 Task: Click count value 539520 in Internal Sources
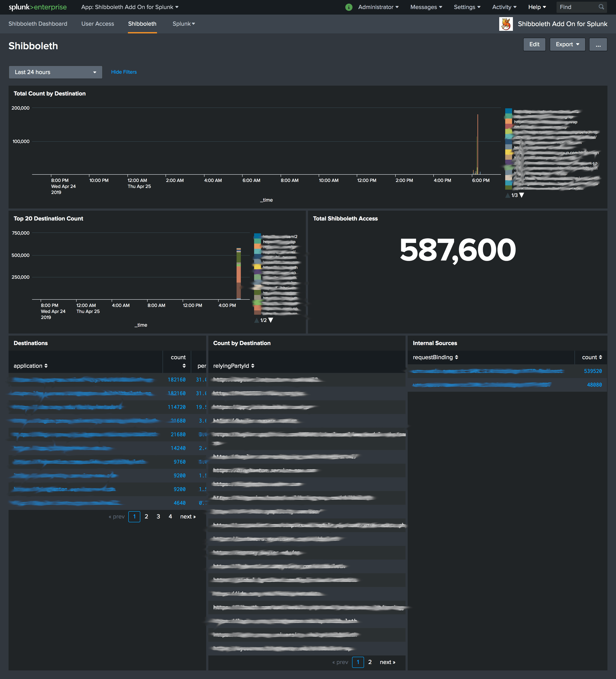[x=593, y=371]
